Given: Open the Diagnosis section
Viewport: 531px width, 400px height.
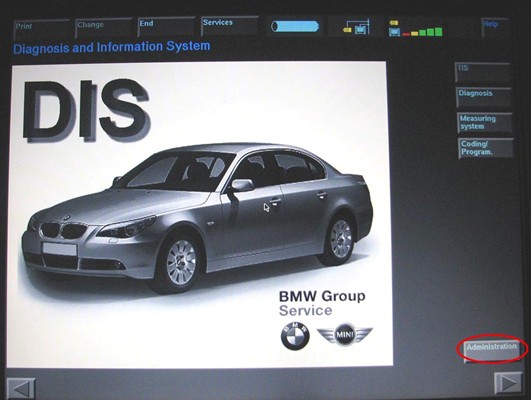Looking at the screenshot, I should [484, 97].
